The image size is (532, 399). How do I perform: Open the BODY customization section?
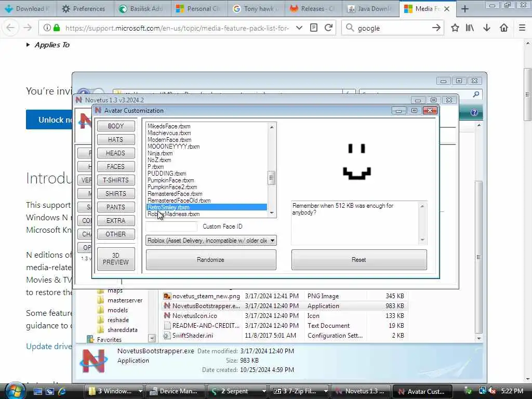(x=116, y=126)
